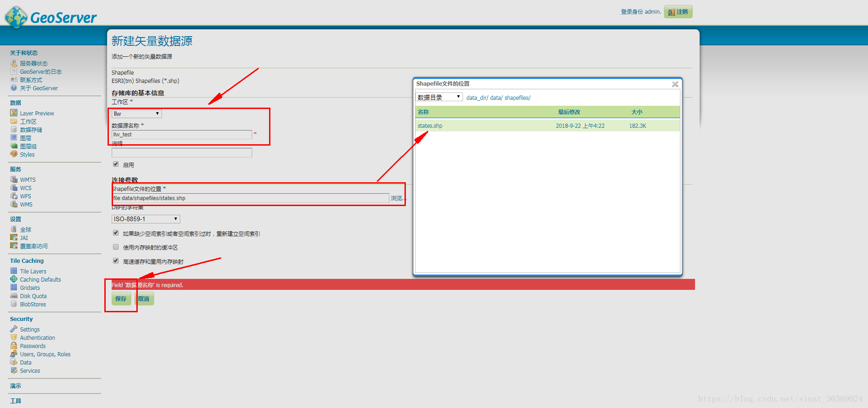
Task: Click the Security Data icon
Action: point(14,362)
